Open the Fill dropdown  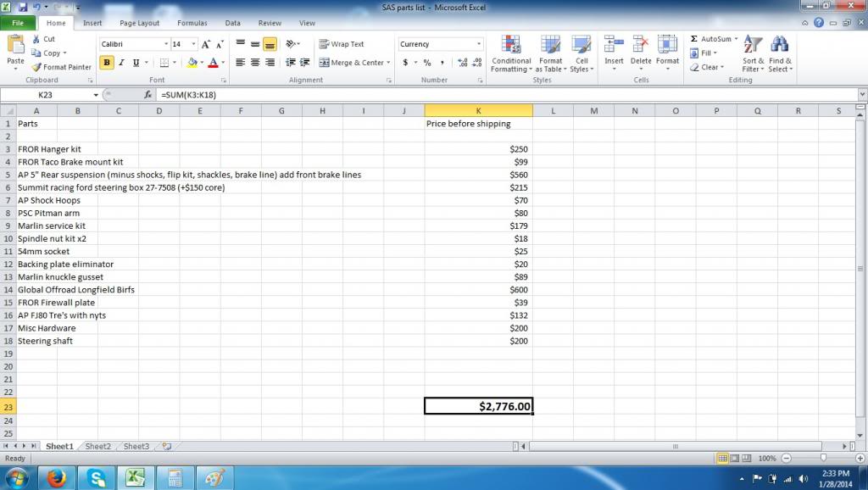point(704,53)
